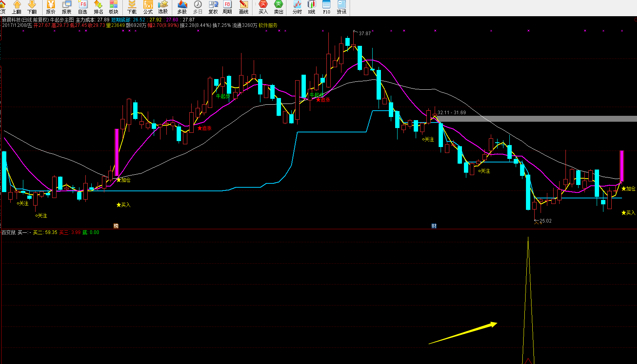Click the 复权 price adjustment icon
This screenshot has height=364, width=637.
point(213,8)
